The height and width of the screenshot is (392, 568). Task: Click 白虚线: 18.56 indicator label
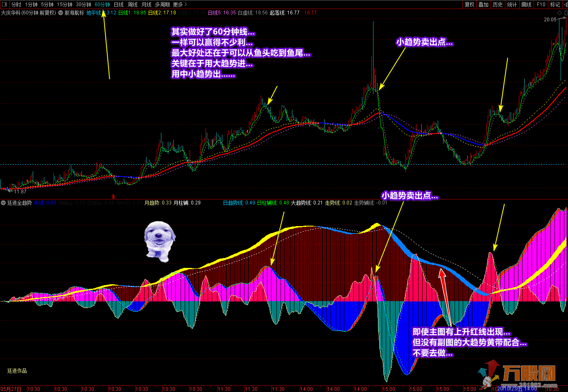tap(253, 13)
